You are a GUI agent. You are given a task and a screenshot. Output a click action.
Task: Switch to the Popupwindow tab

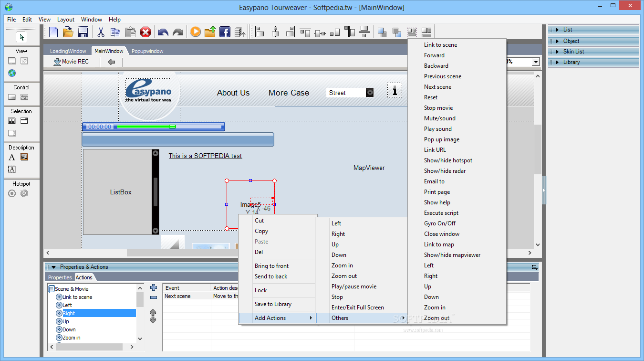pos(147,51)
